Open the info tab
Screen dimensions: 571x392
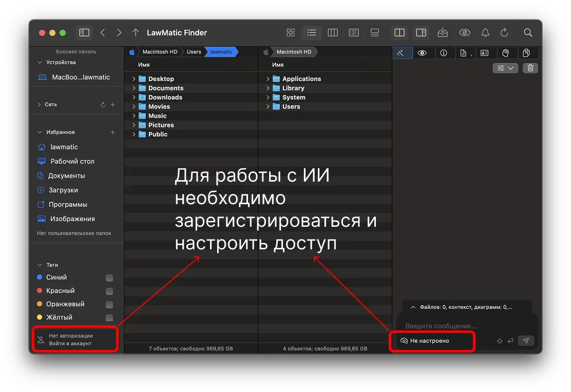pos(444,53)
